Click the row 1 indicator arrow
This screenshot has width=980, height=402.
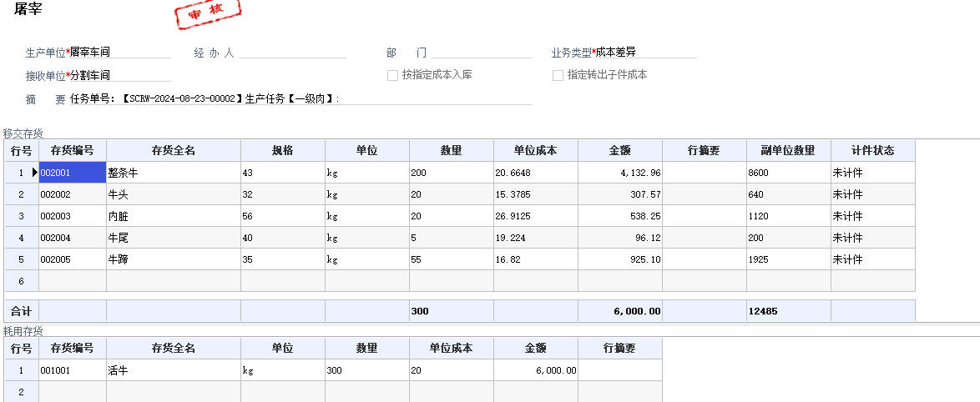[x=34, y=173]
